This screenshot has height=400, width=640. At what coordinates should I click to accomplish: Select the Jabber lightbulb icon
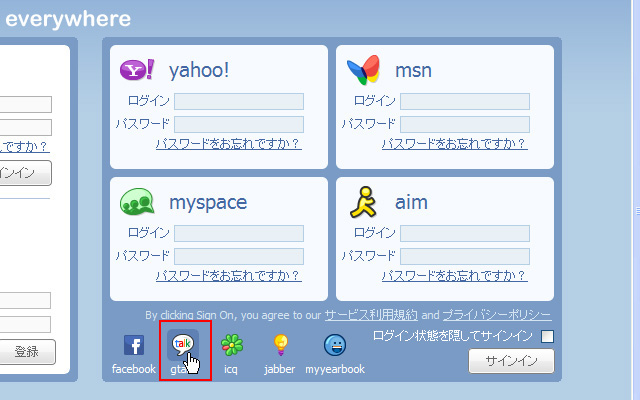point(281,345)
